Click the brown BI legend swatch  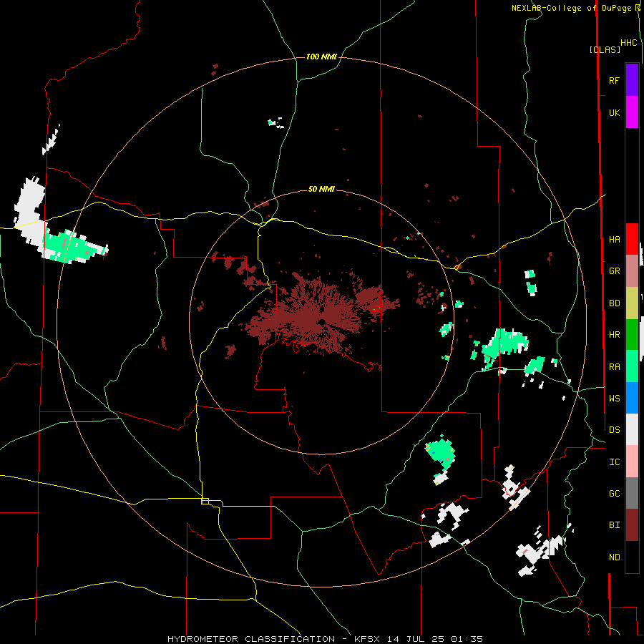tap(632, 525)
